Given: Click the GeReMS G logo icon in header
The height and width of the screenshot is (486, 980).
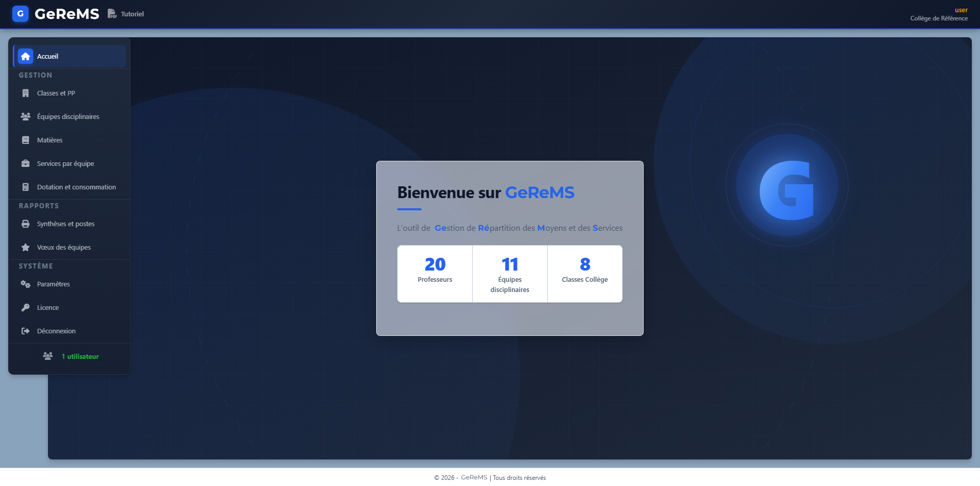Looking at the screenshot, I should point(20,14).
